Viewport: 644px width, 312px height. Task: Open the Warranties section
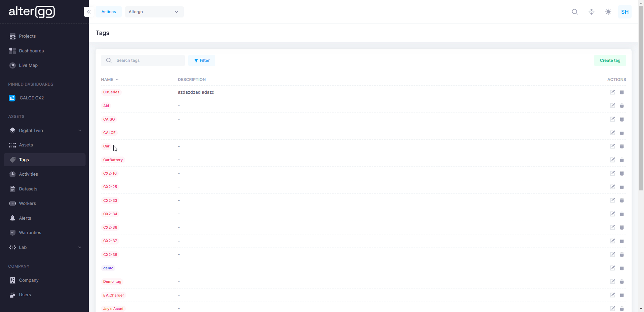click(30, 232)
